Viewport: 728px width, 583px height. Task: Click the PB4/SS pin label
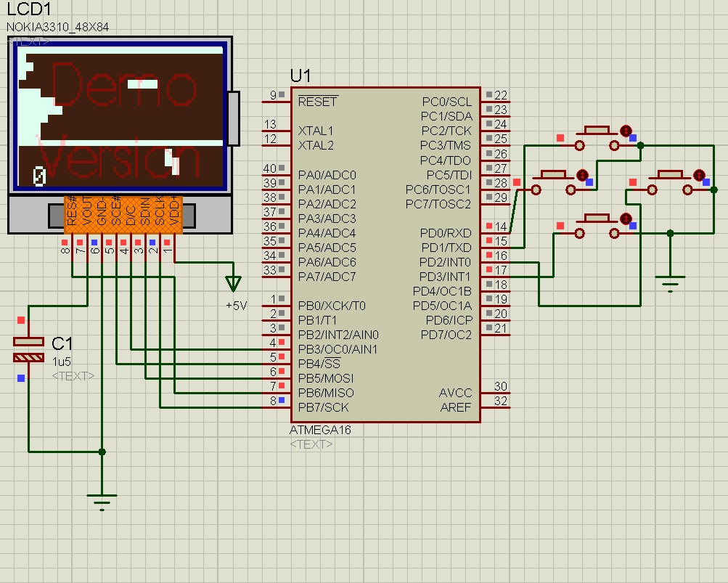click(319, 364)
